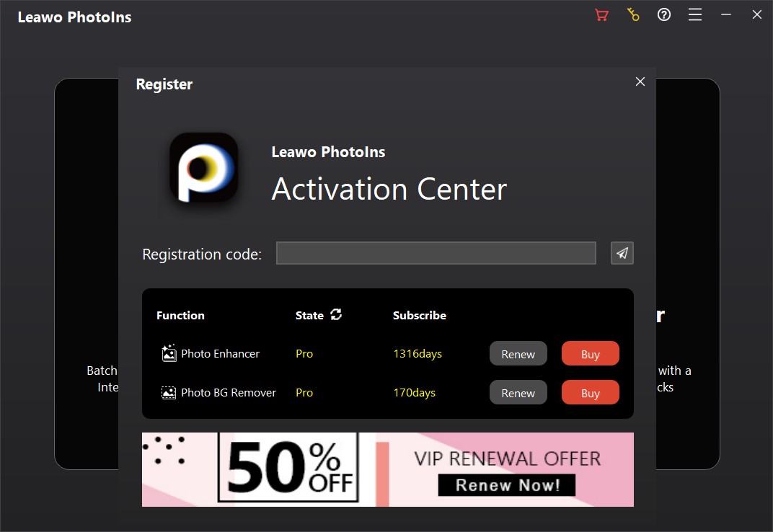
Task: Click the State column header
Action: [x=309, y=316]
